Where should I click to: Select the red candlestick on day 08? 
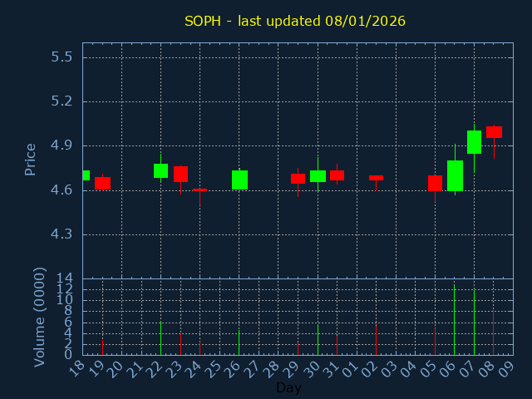[x=494, y=132]
